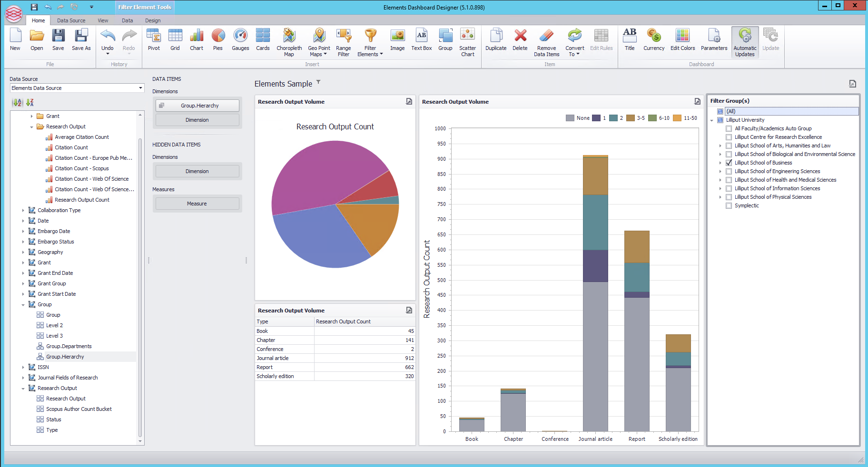Insert a Pivot table element
Screen dimensions: 868x467
pos(154,39)
